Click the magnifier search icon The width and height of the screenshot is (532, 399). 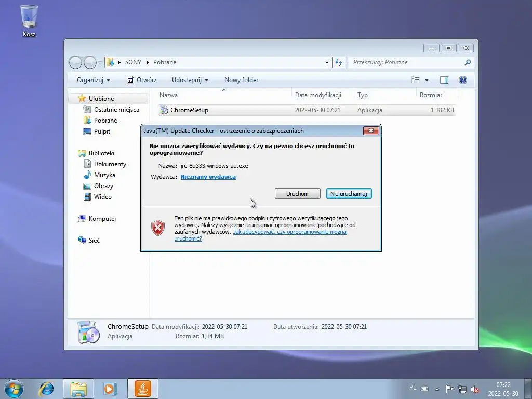[468, 62]
